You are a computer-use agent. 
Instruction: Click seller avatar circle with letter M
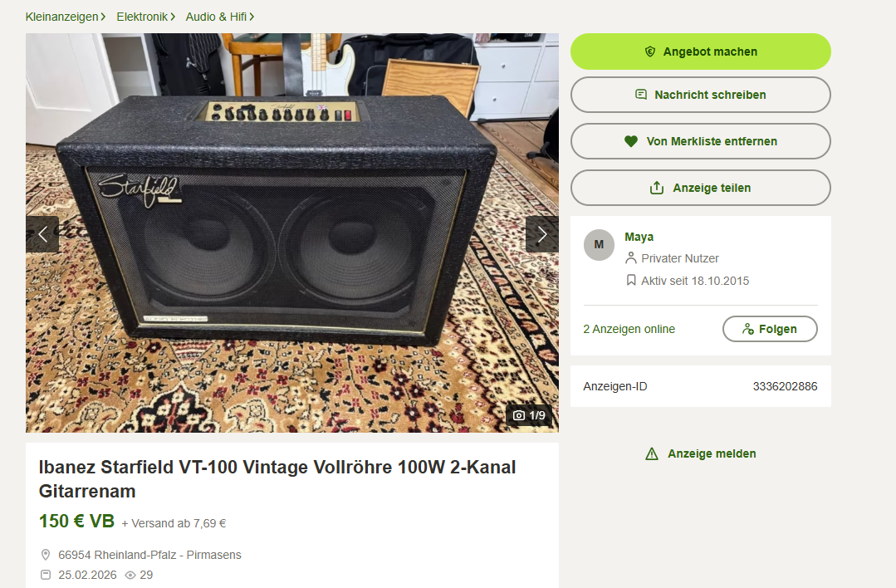pyautogui.click(x=599, y=244)
